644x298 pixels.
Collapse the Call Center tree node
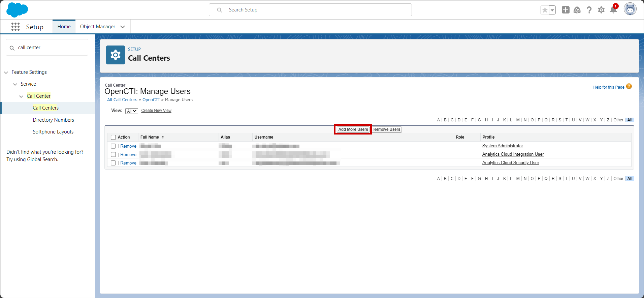tap(21, 96)
